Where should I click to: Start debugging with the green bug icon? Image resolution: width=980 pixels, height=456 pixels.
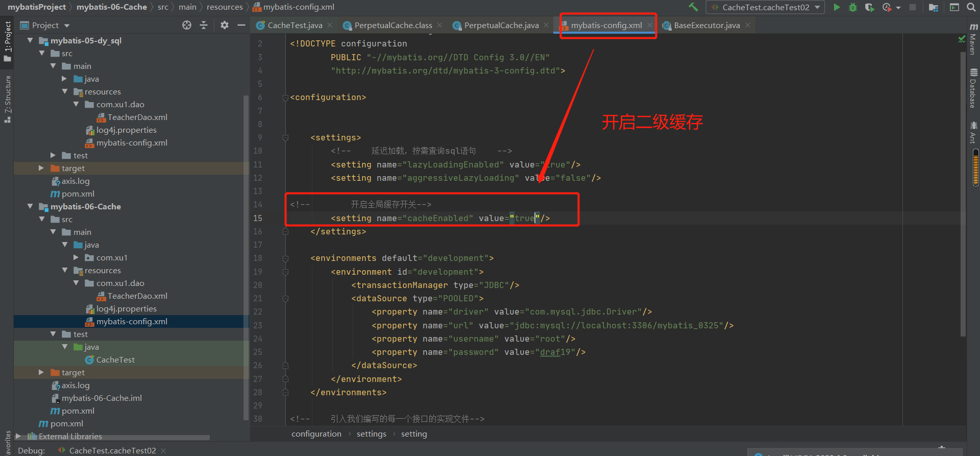point(853,7)
